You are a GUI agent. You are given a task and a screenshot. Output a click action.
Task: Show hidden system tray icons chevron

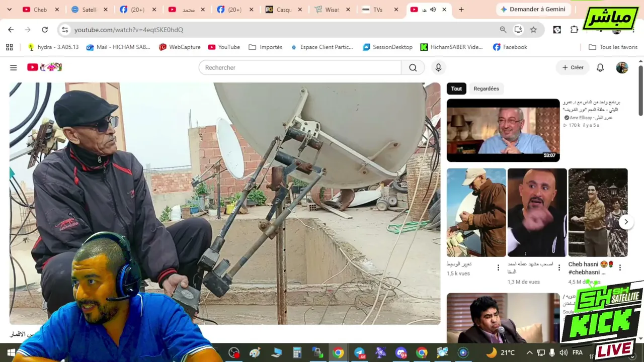coord(529,352)
